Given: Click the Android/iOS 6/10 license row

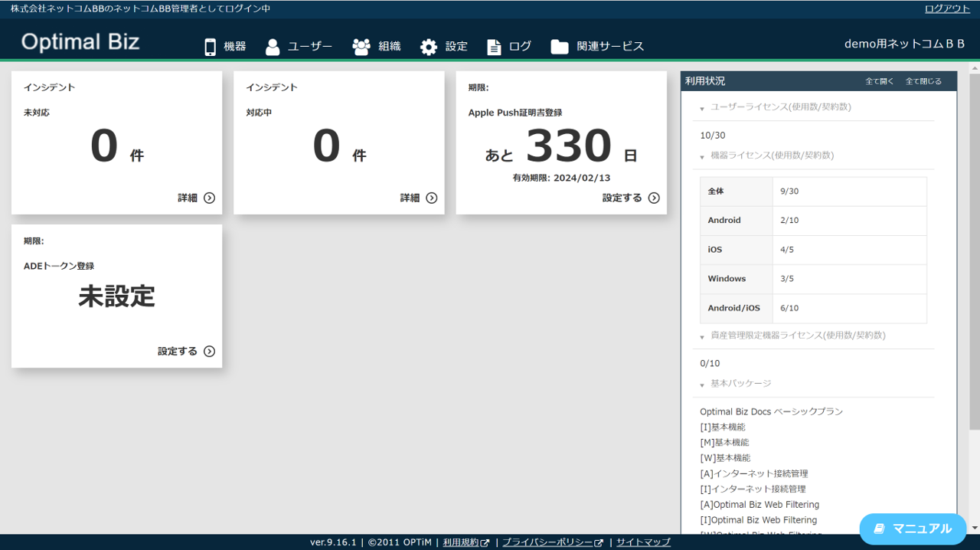Looking at the screenshot, I should click(813, 308).
